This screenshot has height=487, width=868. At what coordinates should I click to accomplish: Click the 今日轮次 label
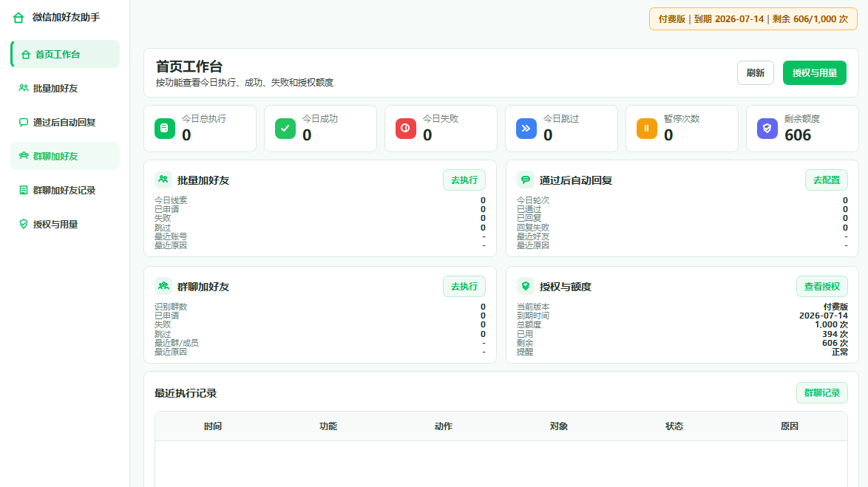[x=533, y=200]
